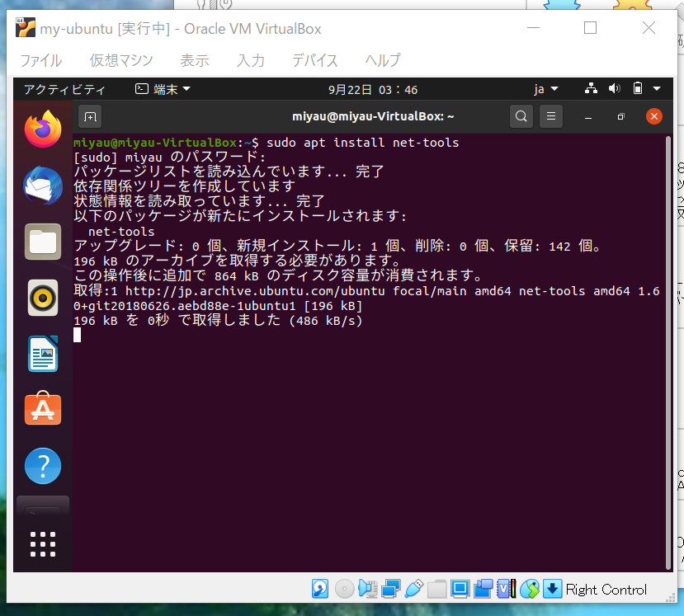This screenshot has width=684, height=616.
Task: Open the Files manager dock icon
Action: [x=43, y=242]
